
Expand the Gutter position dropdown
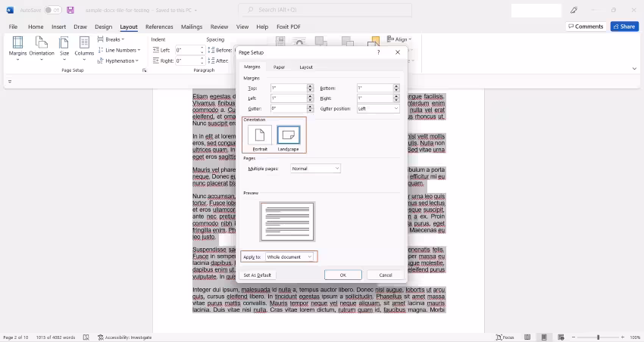[x=378, y=109]
